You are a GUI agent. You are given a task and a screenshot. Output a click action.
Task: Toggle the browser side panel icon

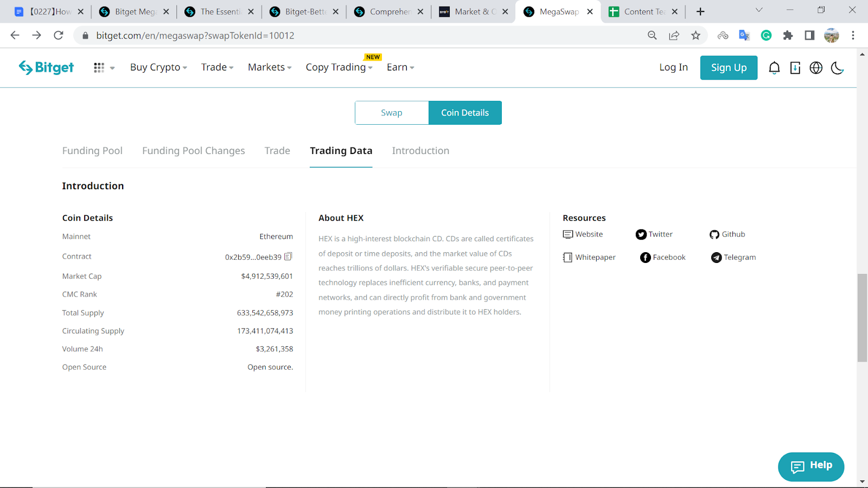[x=809, y=35]
